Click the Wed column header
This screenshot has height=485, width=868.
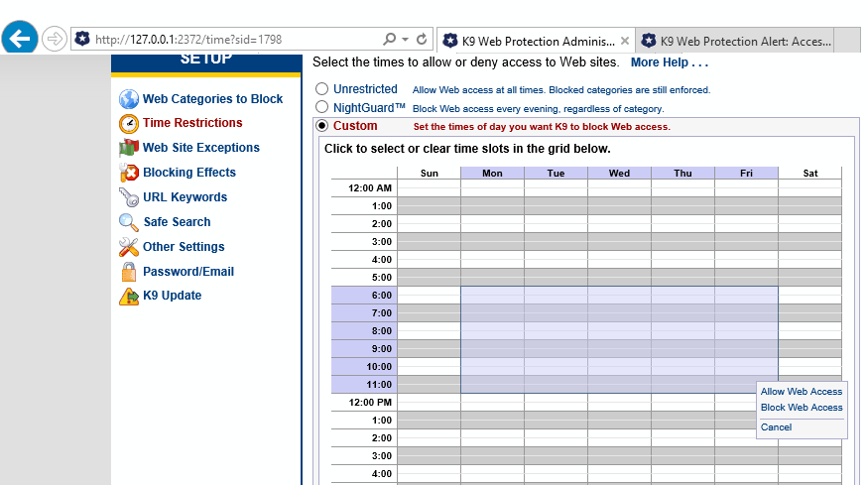point(619,174)
